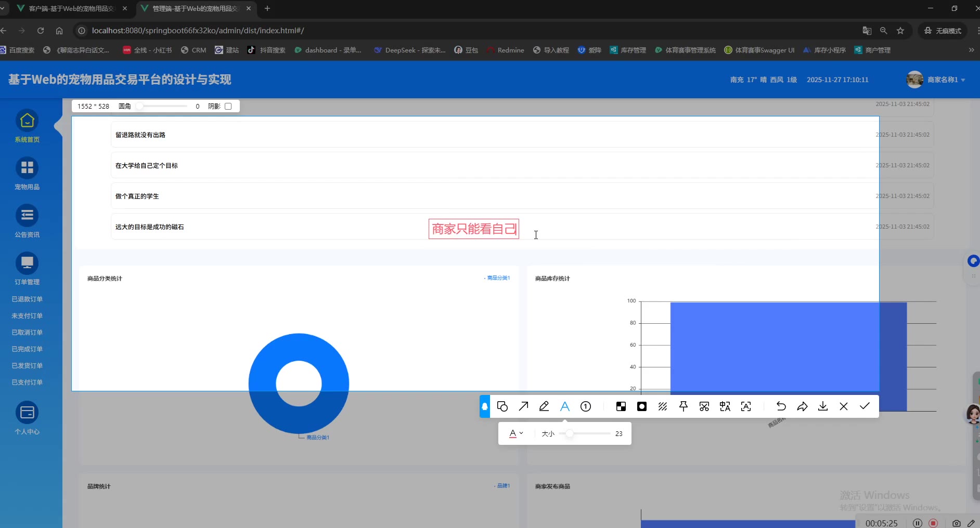The height and width of the screenshot is (528, 980).
Task: Undo the last annotation
Action: coord(781,406)
